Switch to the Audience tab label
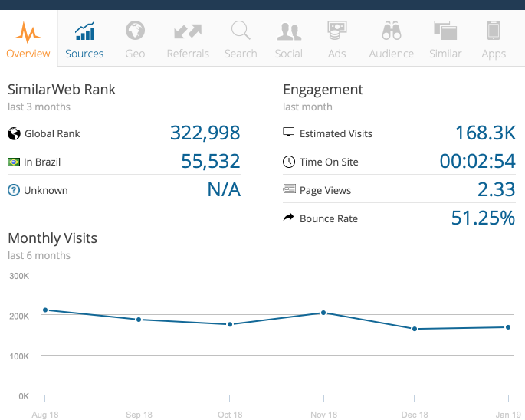Viewport: 525px width, 420px height. click(392, 54)
